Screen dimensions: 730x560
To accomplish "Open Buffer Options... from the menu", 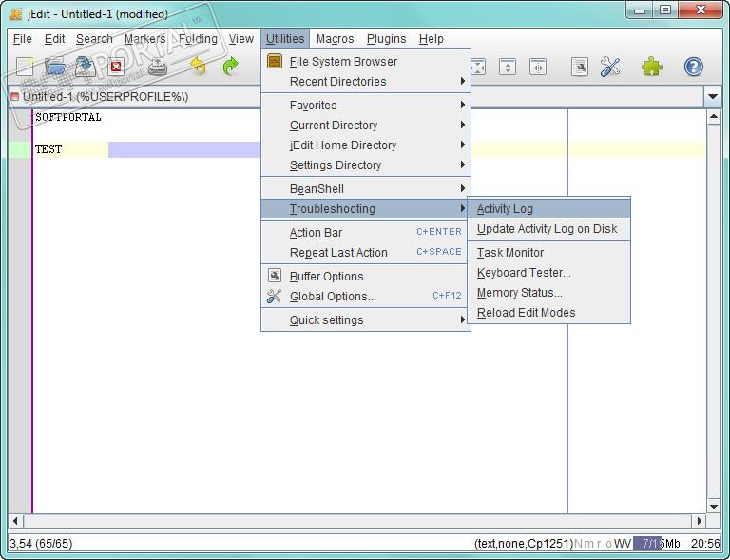I will pos(366,277).
